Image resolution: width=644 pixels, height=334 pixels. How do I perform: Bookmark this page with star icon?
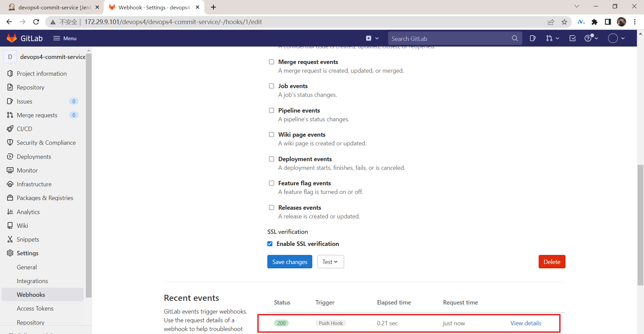coord(565,22)
